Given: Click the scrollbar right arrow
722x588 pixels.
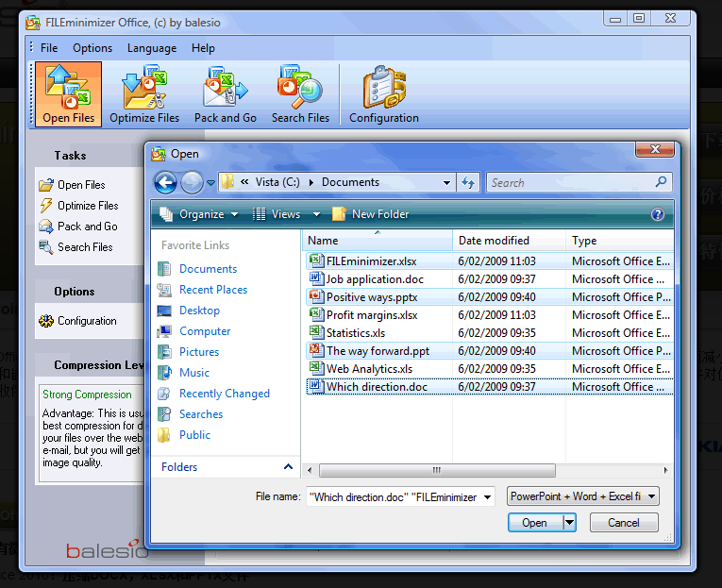Looking at the screenshot, I should tap(665, 470).
